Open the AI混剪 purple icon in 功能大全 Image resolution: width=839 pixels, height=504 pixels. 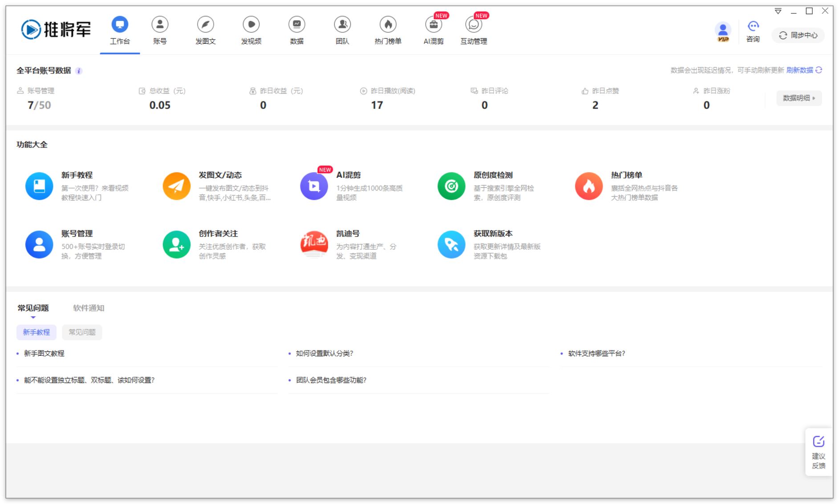pos(314,186)
